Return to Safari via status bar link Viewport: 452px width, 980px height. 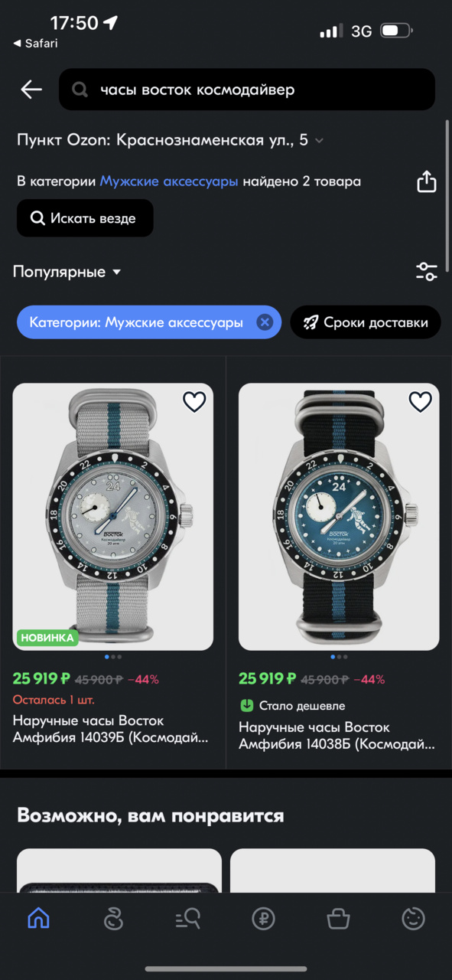coord(36,43)
